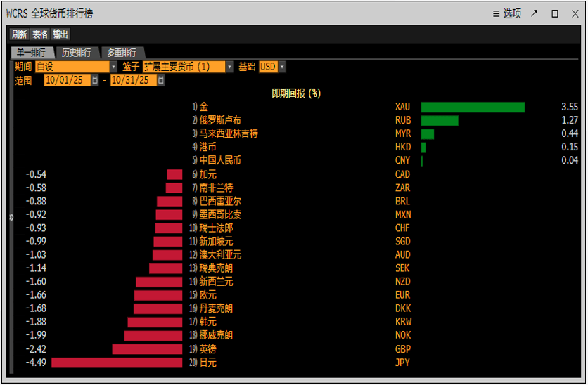The width and height of the screenshot is (588, 385).
Task: Click the 刷新 refresh button
Action: click(20, 34)
